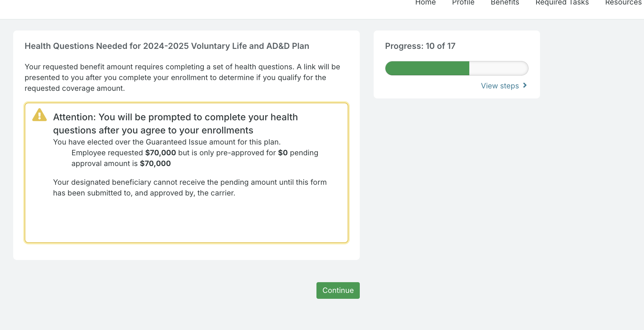Click the bold $0 pre-approved amount
The width and height of the screenshot is (644, 330).
283,153
